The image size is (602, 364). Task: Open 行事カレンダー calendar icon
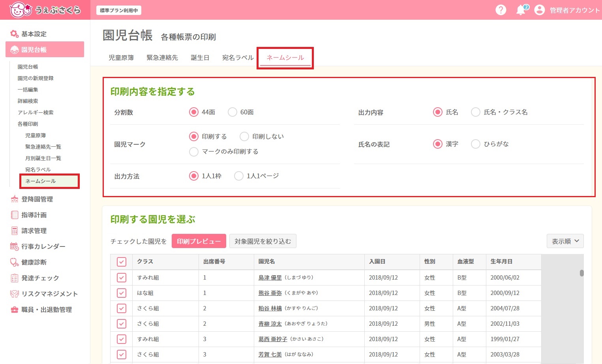(x=15, y=246)
